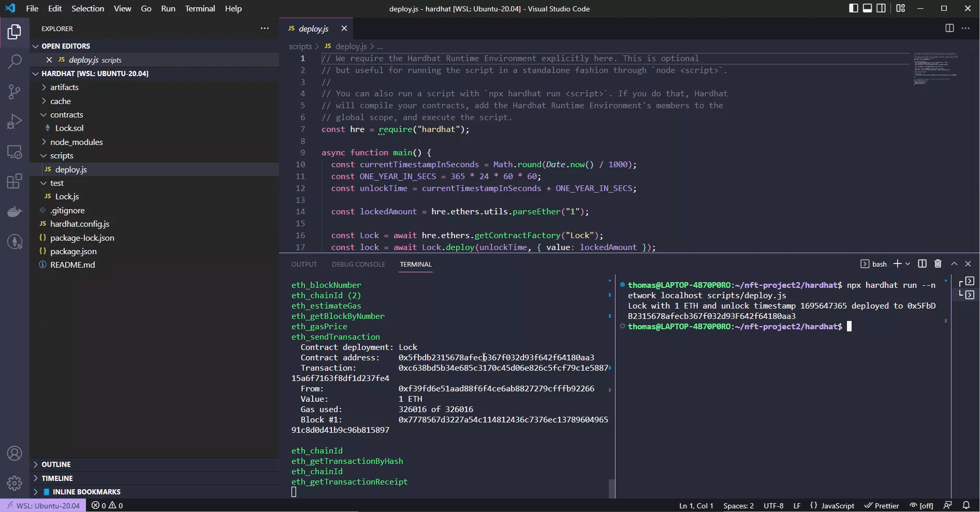Open the Remote Explorer view

coord(14,152)
